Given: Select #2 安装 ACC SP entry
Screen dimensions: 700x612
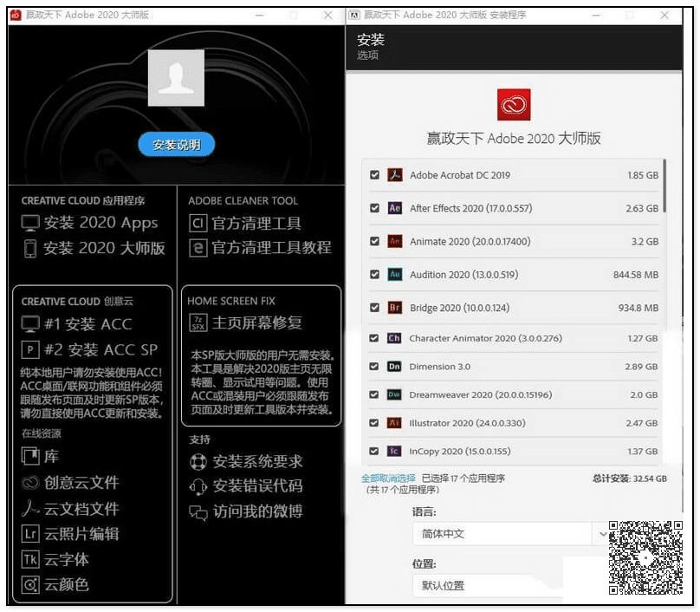Looking at the screenshot, I should [x=100, y=349].
